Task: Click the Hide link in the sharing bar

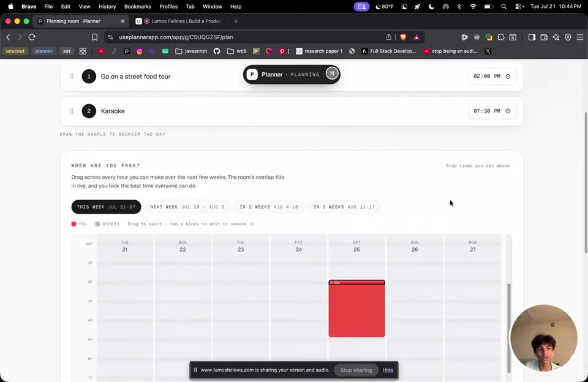Action: (388, 370)
